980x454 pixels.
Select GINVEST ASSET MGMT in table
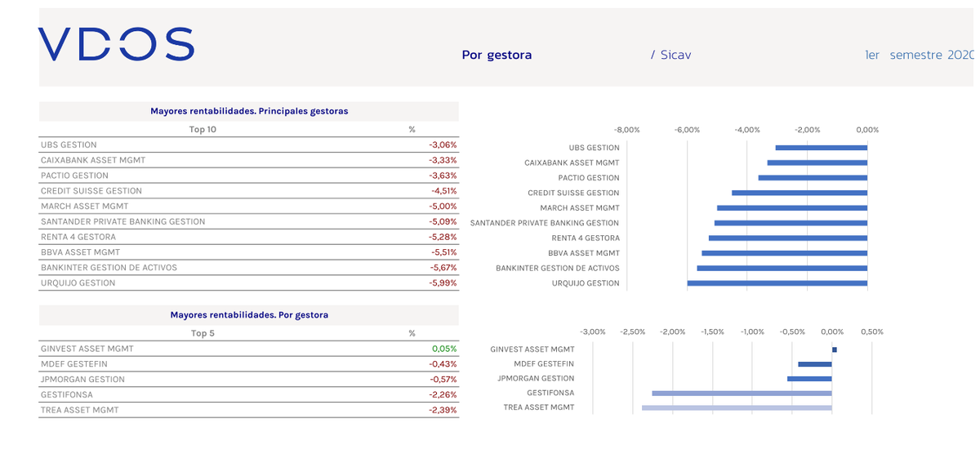[x=87, y=349]
